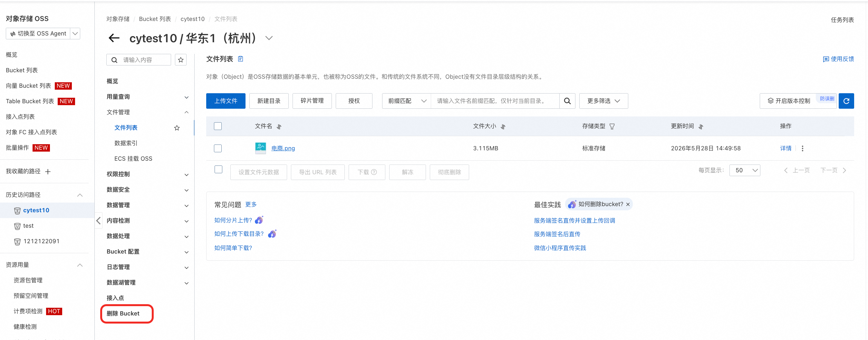Open 接入点 in bucket menu
868x340 pixels.
click(115, 298)
